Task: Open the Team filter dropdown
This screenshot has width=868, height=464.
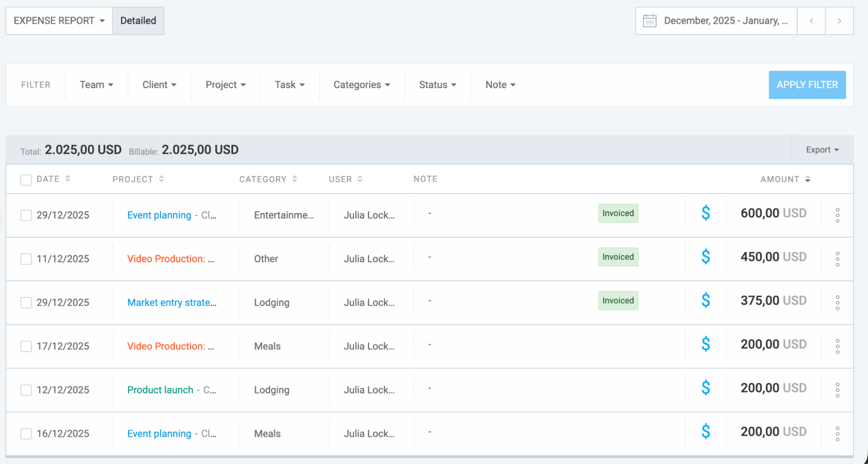Action: tap(96, 85)
